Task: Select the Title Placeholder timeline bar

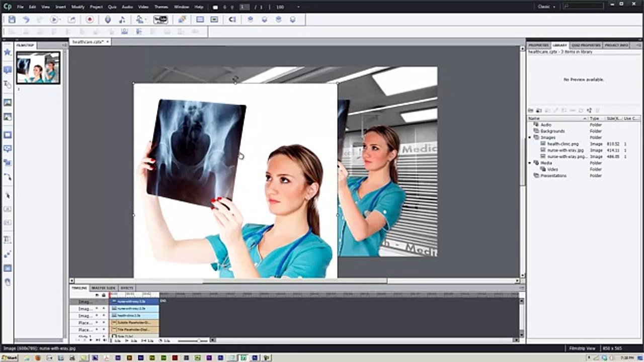Action: [135, 329]
